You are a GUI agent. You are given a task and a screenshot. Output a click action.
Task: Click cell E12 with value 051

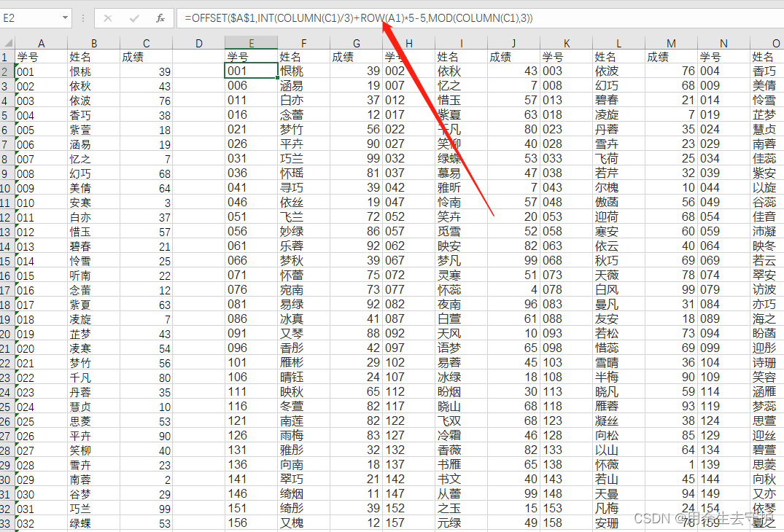pos(251,216)
